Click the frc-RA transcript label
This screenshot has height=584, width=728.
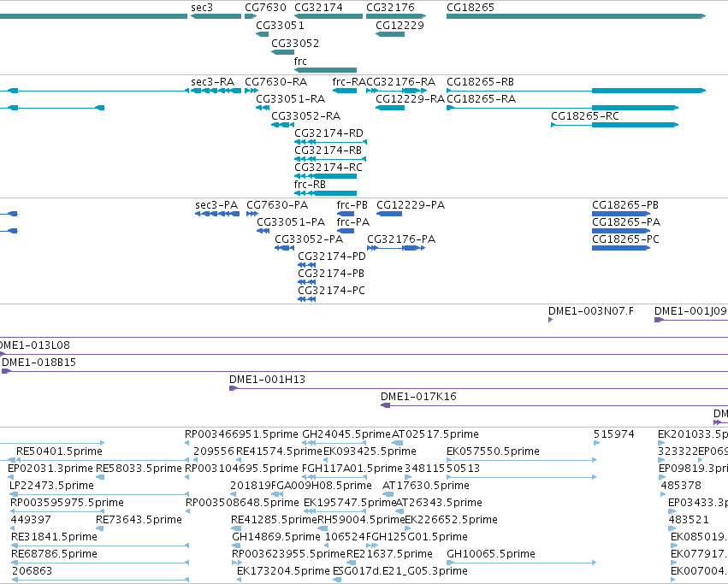349,82
